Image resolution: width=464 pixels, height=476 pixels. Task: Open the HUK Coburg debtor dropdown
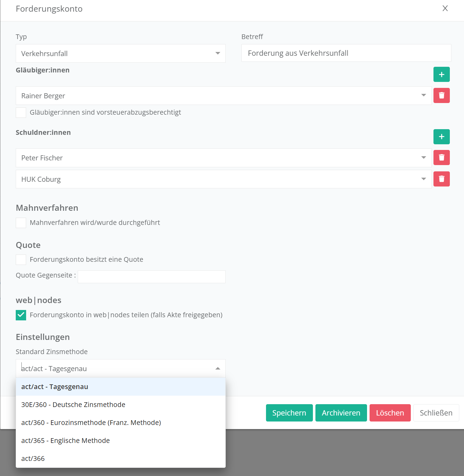pyautogui.click(x=423, y=179)
